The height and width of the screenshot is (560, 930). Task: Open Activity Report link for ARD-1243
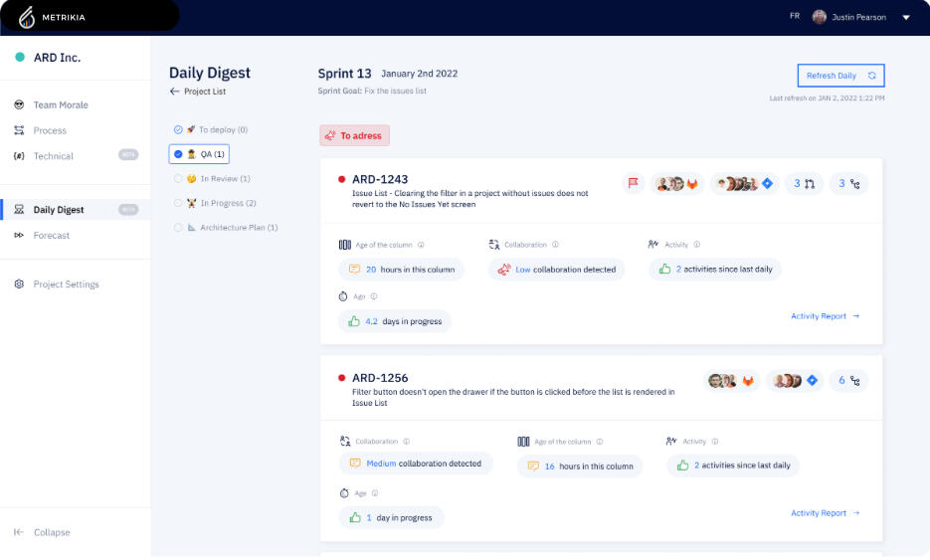825,316
